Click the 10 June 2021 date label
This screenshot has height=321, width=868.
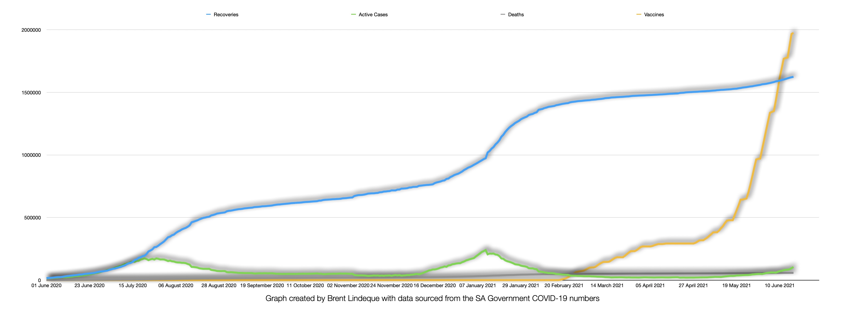tap(779, 286)
